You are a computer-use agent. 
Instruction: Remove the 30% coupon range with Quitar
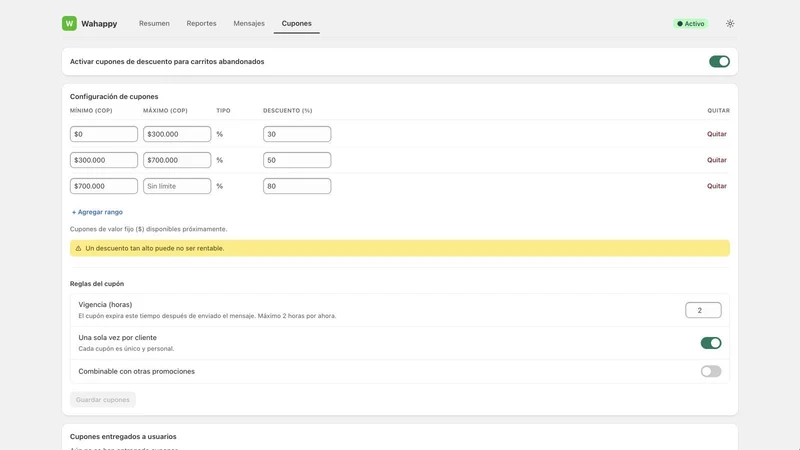717,134
